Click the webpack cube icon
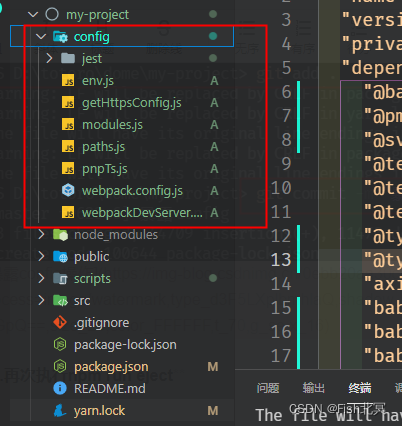The width and height of the screenshot is (402, 426). [x=68, y=191]
